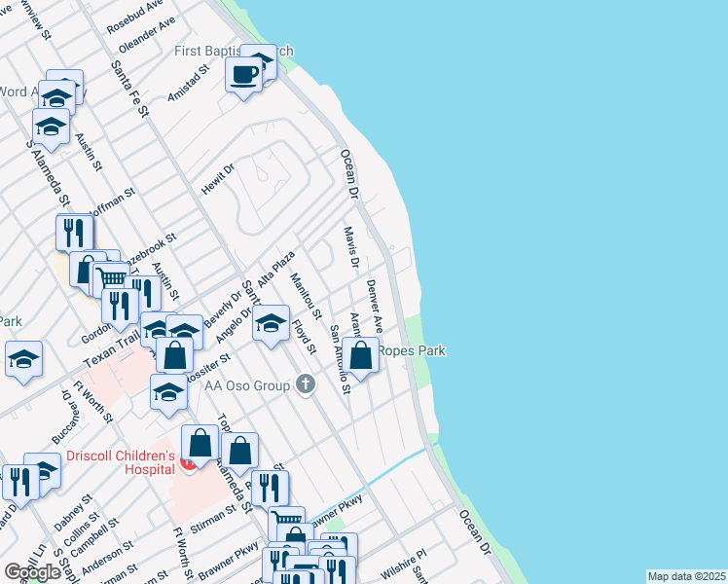The image size is (728, 584).
Task: Select the Oleander Ave street label
Action: click(147, 35)
